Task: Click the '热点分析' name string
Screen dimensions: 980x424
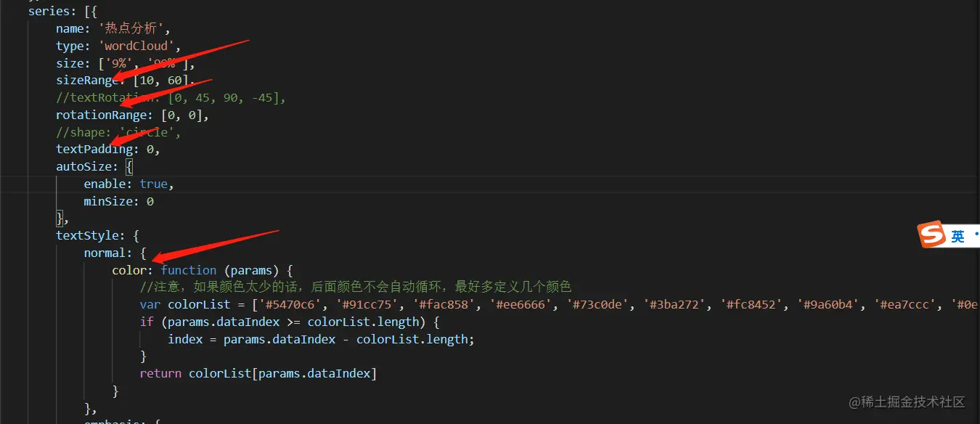Action: 132,28
